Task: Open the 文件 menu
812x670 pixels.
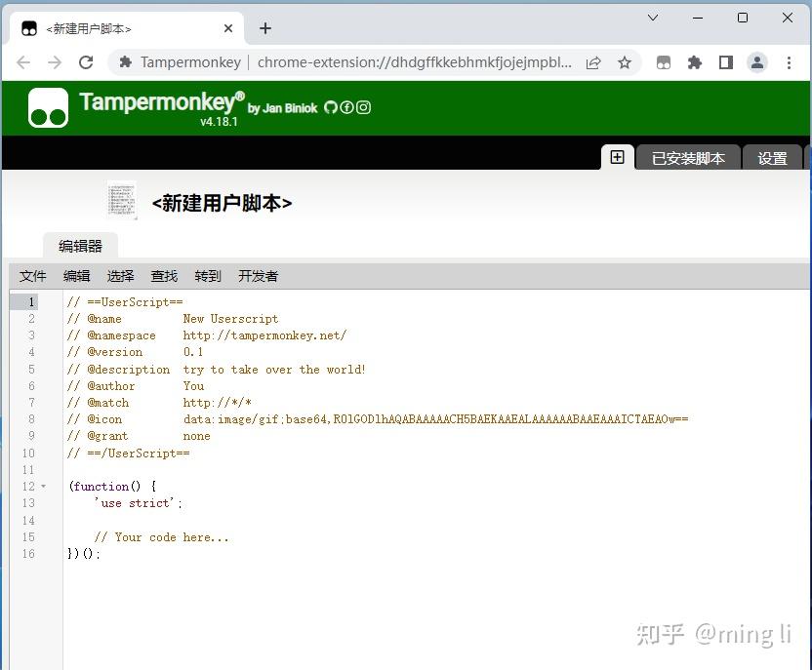Action: coord(32,276)
